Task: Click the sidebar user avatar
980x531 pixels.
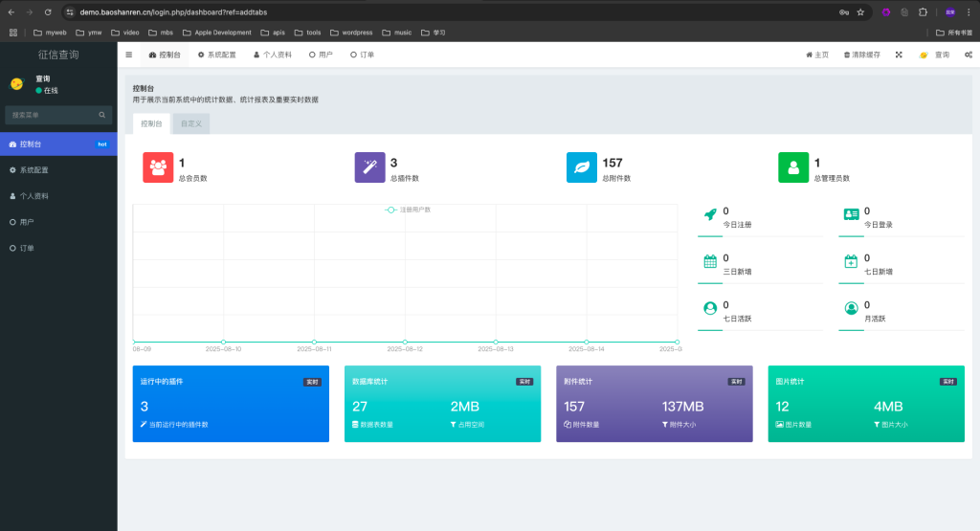Action: tap(17, 83)
